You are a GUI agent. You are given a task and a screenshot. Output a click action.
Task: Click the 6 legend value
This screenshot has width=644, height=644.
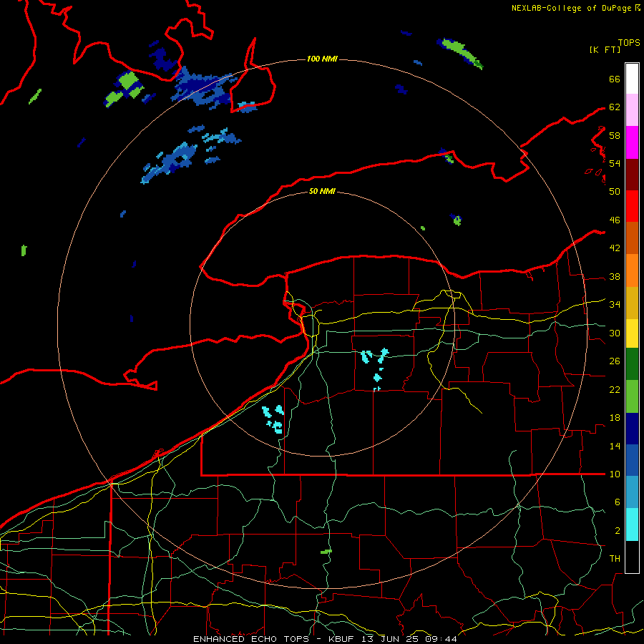pos(617,502)
